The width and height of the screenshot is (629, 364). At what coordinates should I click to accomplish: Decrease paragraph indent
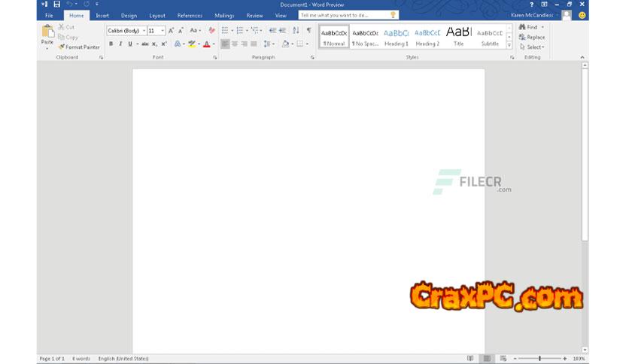[273, 31]
